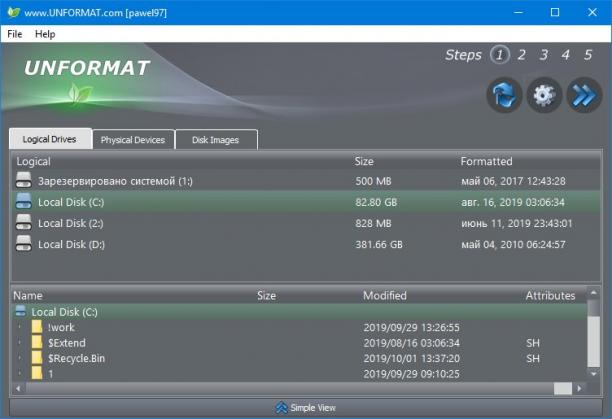Select the $Recycle.Bin folder name
The image size is (612, 419).
[76, 359]
